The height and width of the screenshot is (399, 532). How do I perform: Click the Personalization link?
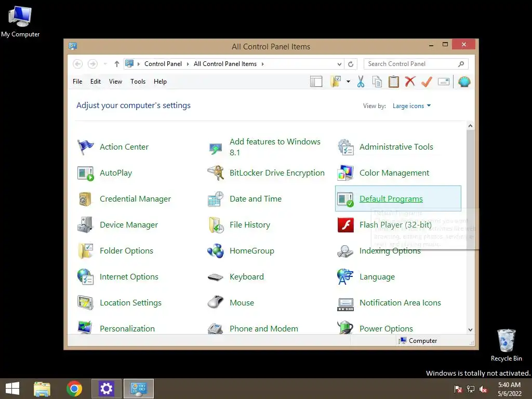[127, 329]
